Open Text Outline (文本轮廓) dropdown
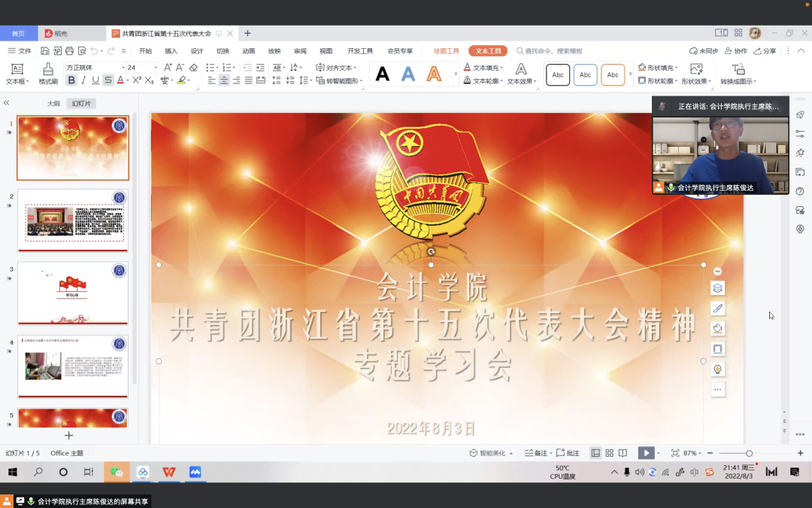Screen dimensions: 812x508 [x=483, y=81]
